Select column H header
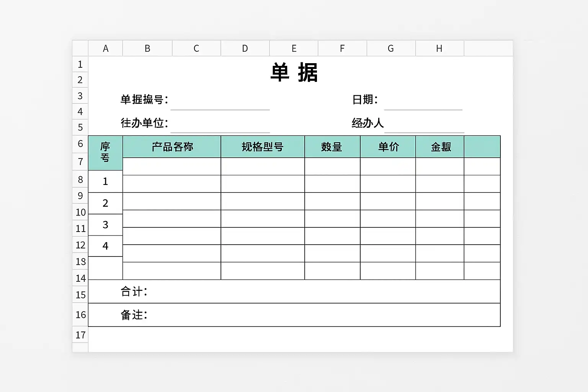Image resolution: width=588 pixels, height=392 pixels. 439,48
